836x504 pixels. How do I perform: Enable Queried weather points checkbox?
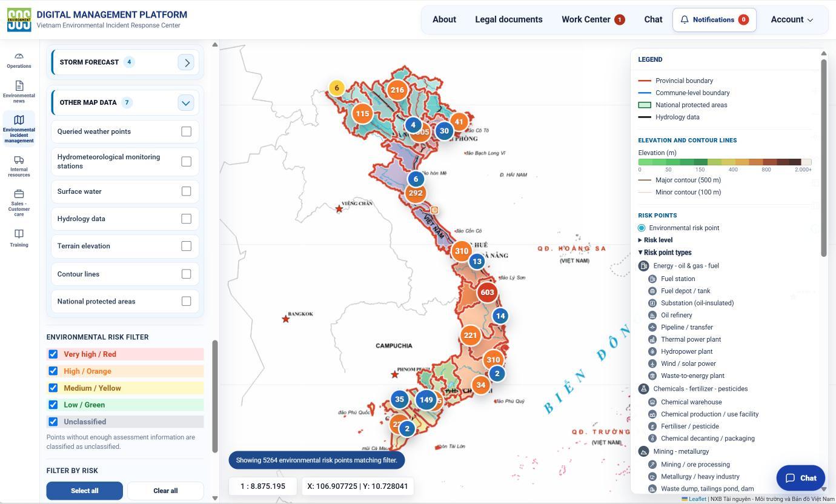pyautogui.click(x=186, y=131)
